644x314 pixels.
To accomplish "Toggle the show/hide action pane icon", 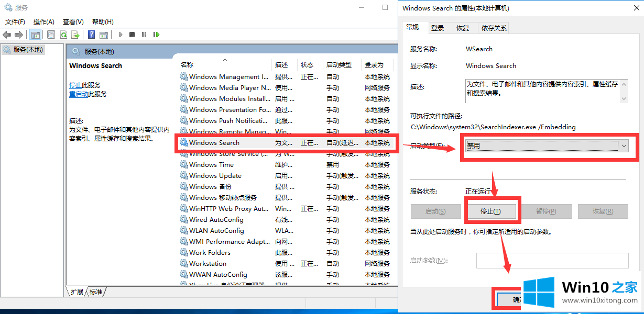I will [x=104, y=35].
